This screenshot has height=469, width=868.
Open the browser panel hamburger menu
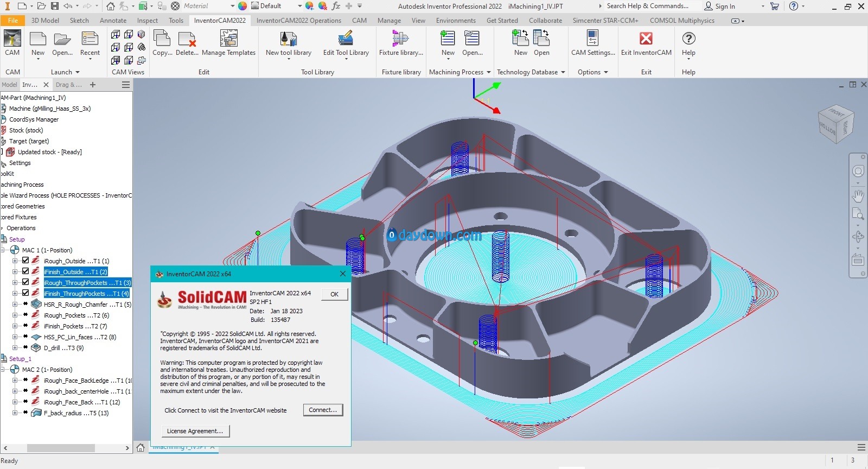(x=126, y=85)
